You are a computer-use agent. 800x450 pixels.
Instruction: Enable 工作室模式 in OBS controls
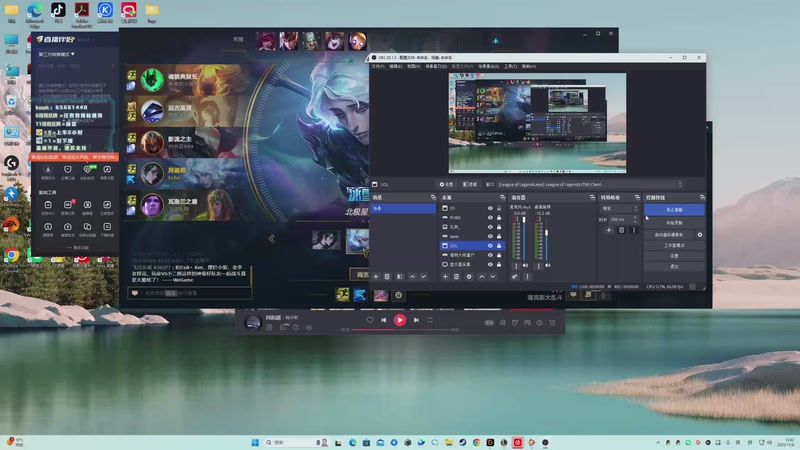[x=674, y=245]
